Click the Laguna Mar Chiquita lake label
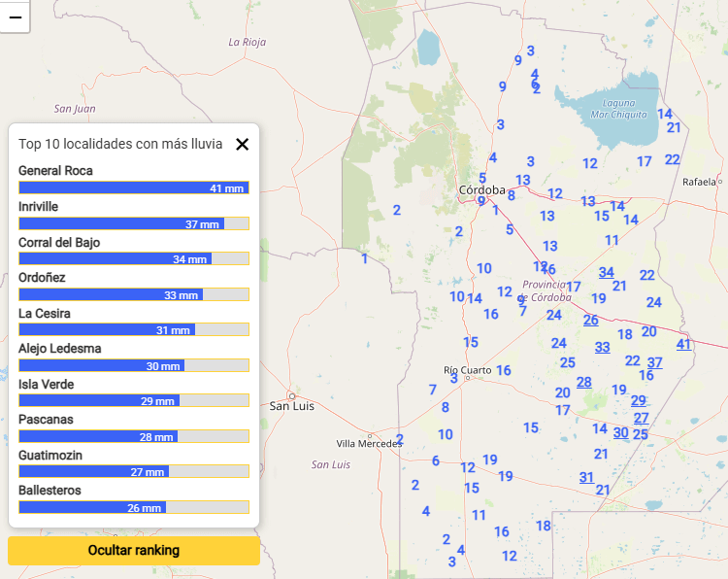 tap(618, 108)
